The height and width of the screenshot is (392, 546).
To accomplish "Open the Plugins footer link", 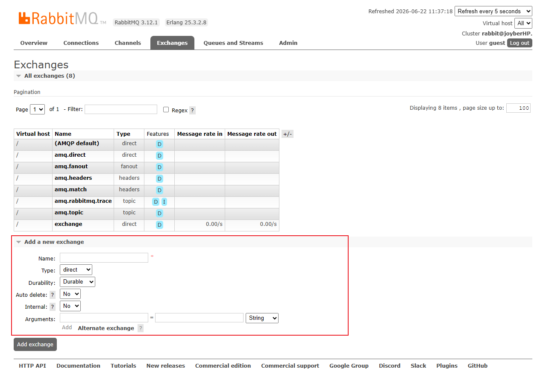I will pos(447,366).
